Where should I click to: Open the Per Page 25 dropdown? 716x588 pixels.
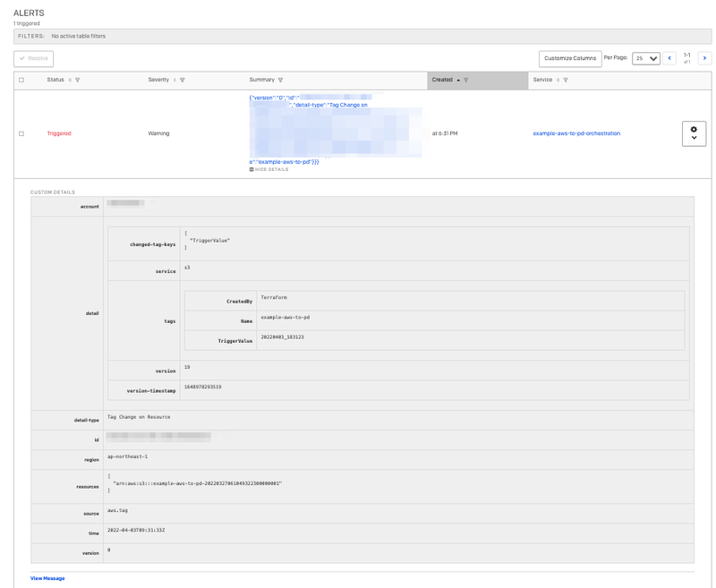(x=645, y=58)
